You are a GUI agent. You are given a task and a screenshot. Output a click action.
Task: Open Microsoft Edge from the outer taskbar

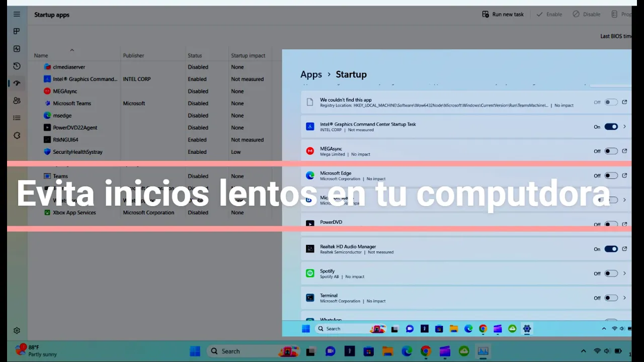(407, 351)
